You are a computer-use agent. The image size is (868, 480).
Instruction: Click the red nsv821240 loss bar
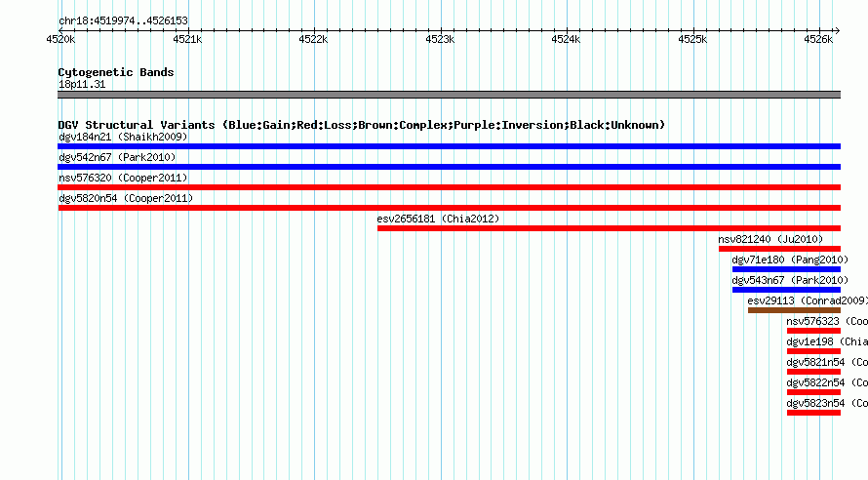(779, 249)
